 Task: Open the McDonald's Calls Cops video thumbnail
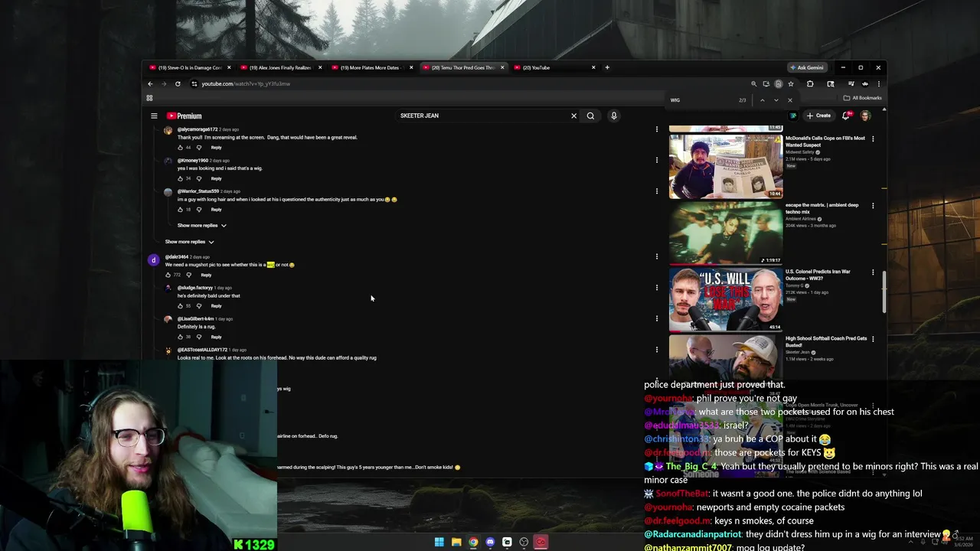[726, 166]
